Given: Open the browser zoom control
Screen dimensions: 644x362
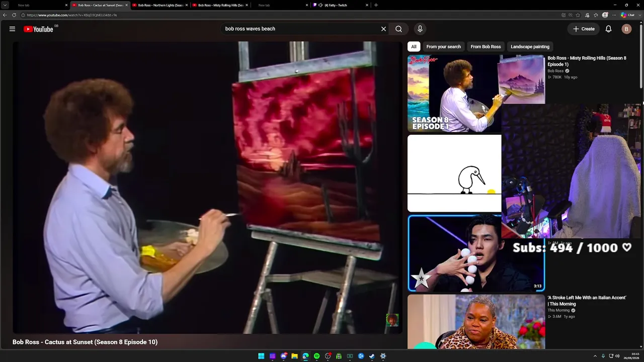Looking at the screenshot, I should pos(571,15).
